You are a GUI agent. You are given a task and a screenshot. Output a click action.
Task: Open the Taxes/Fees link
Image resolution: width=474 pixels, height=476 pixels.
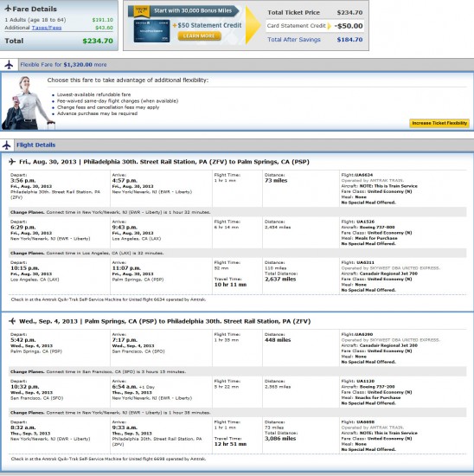tap(47, 28)
